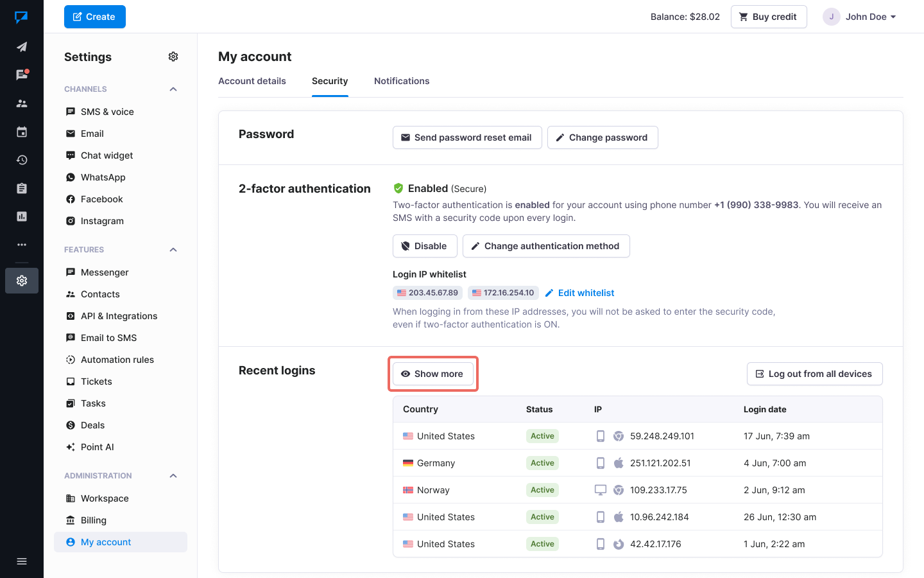This screenshot has width=924, height=578.
Task: Click the gear icon beside Settings heading
Action: pos(173,57)
